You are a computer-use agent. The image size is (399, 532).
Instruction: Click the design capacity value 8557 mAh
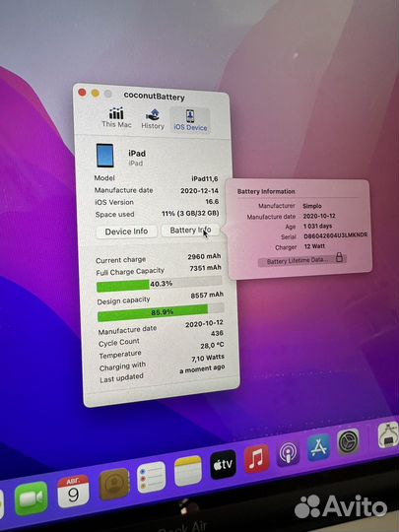click(x=207, y=296)
